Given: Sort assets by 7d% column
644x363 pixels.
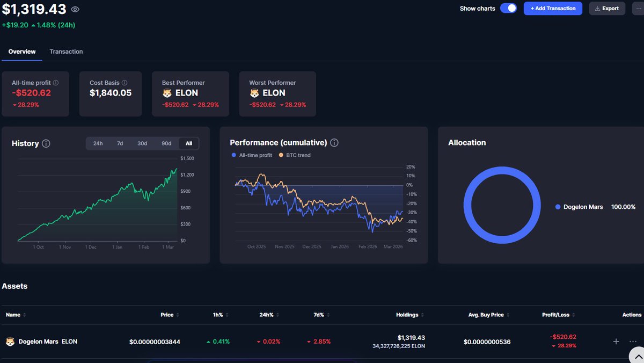Looking at the screenshot, I should coord(321,315).
